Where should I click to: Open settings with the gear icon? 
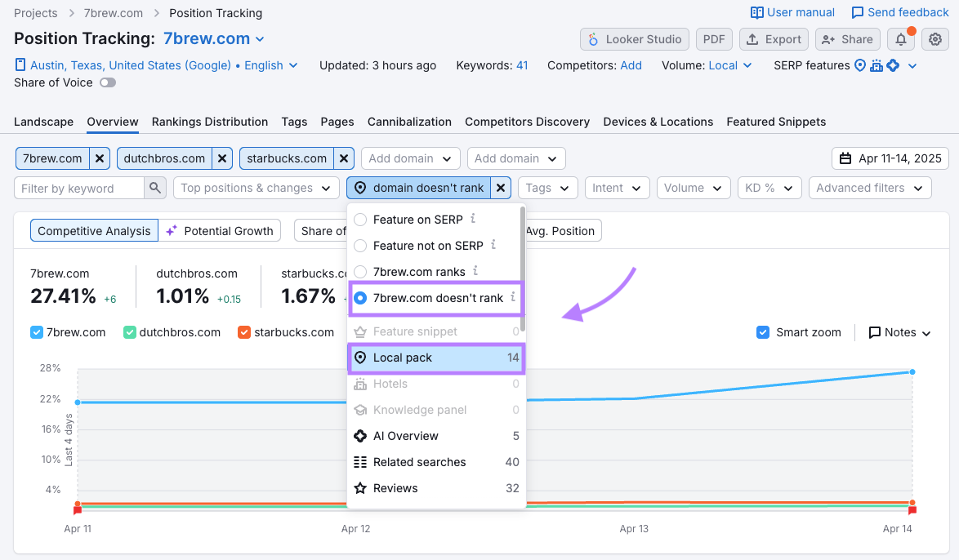[x=935, y=39]
